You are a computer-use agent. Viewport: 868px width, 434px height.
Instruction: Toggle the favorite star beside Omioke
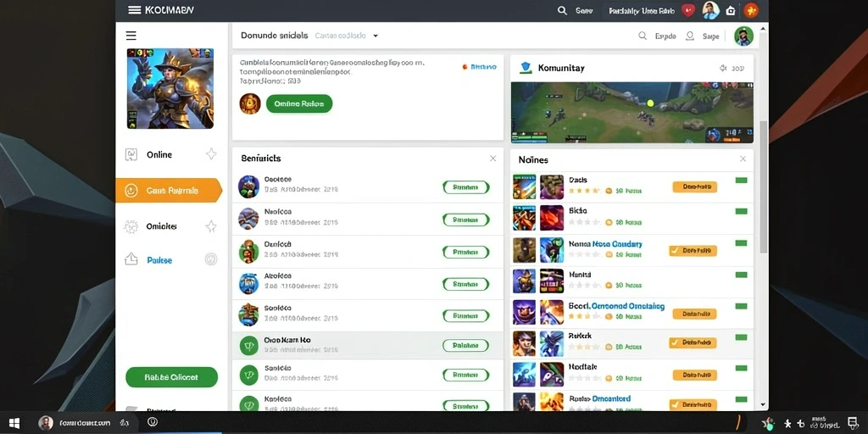[211, 225]
